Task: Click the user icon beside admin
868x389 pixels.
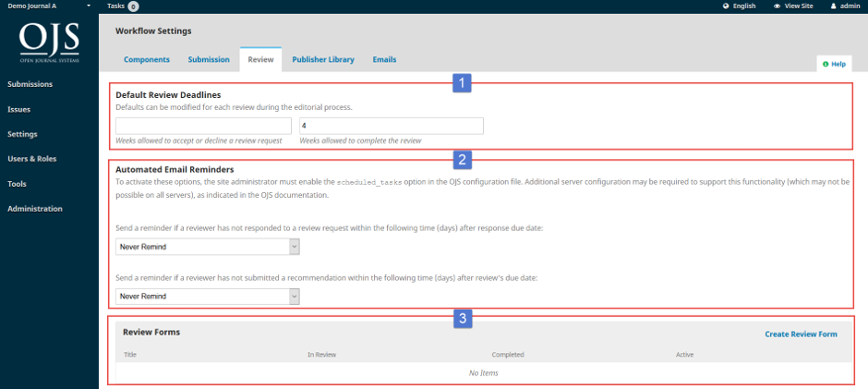Action: pyautogui.click(x=833, y=6)
